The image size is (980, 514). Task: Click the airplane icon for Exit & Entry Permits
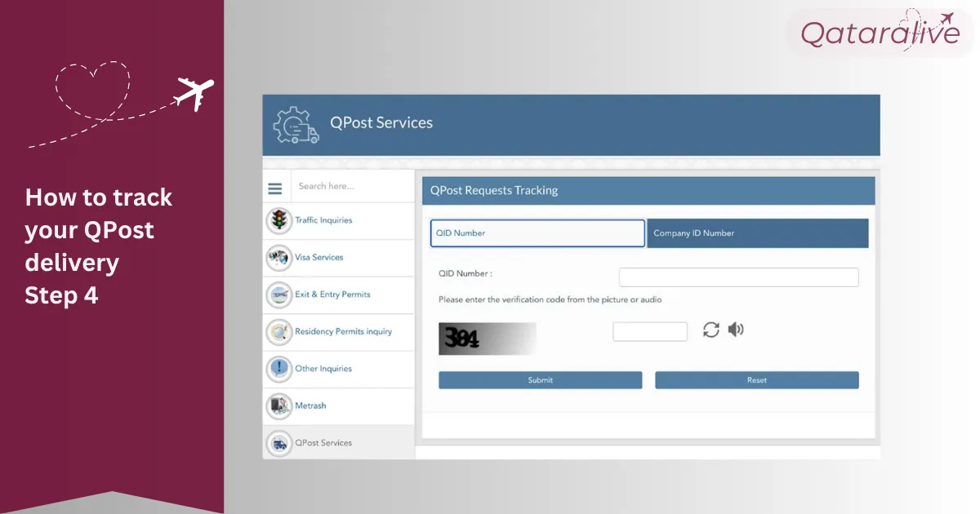[x=279, y=295]
